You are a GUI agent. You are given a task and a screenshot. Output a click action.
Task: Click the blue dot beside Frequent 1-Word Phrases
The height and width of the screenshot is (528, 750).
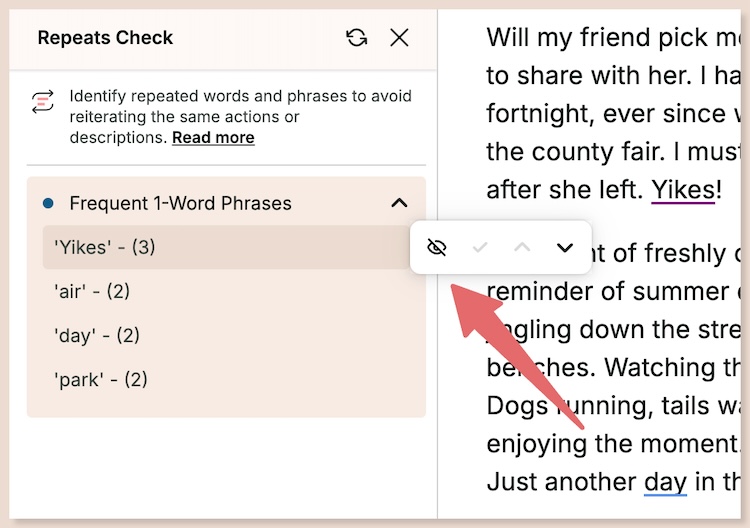pyautogui.click(x=48, y=203)
